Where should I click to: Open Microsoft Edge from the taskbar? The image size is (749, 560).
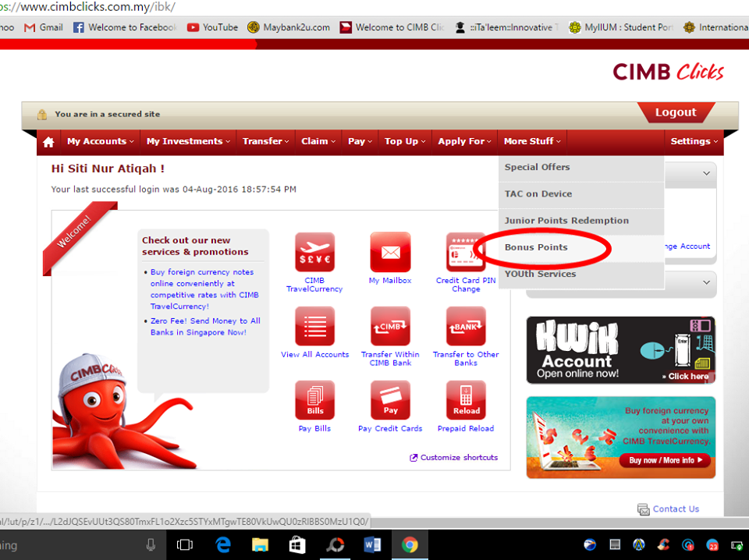tap(222, 544)
